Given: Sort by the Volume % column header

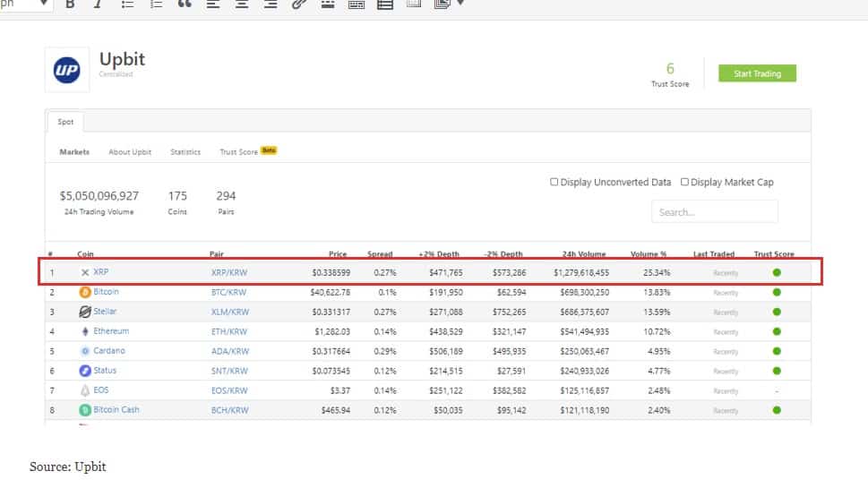Looking at the screenshot, I should click(649, 254).
